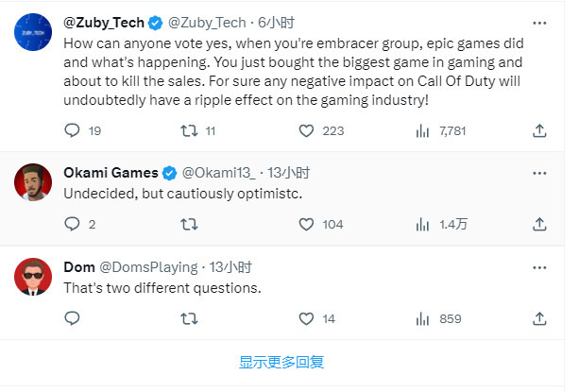Share the Zuby_Tech tweet
This screenshot has height=392, width=579.
[x=538, y=130]
